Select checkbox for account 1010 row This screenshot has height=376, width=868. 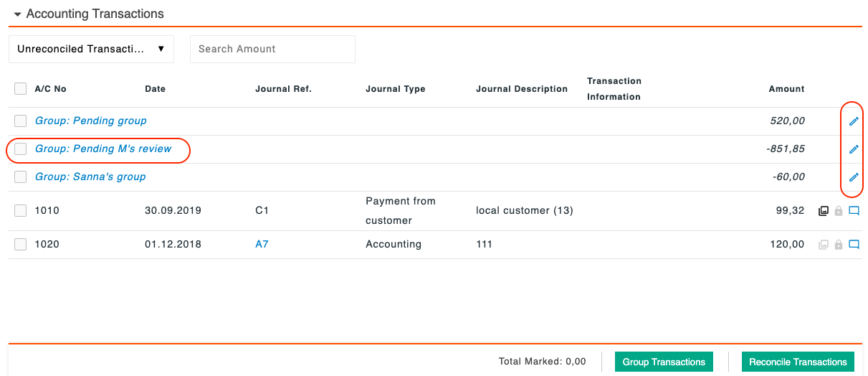[21, 210]
